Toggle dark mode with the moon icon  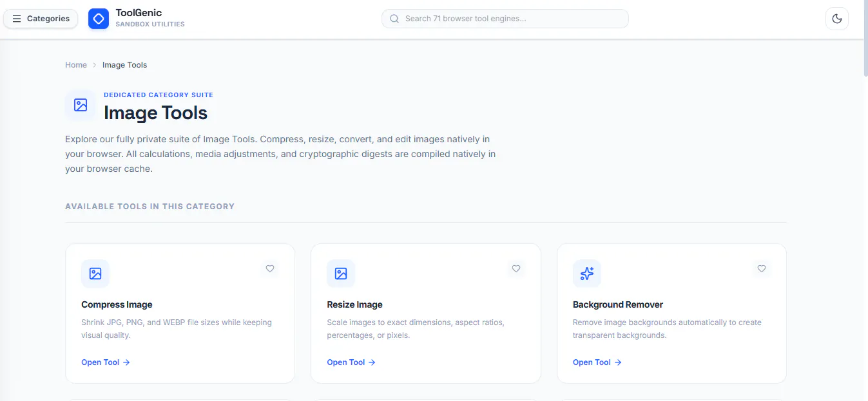[x=836, y=19]
